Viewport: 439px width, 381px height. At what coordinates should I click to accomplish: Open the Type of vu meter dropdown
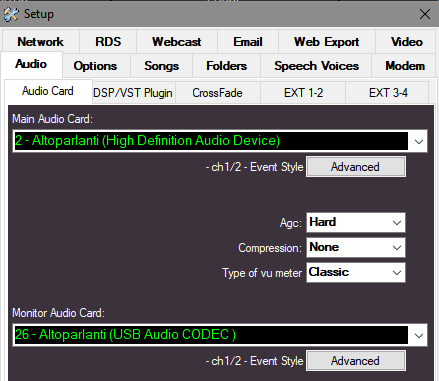tap(356, 272)
